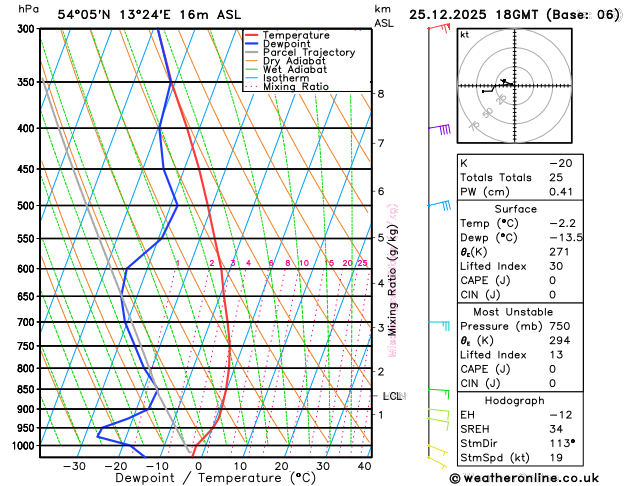Click the PW (cm) value '0.41'

(x=561, y=192)
